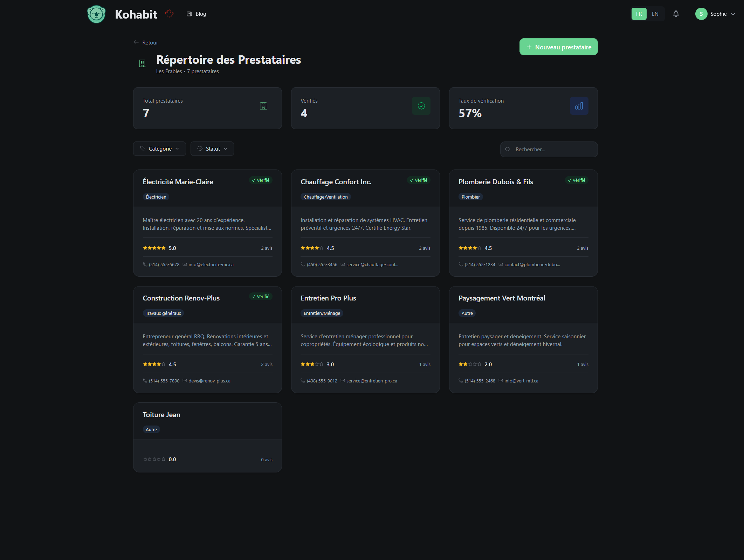Viewport: 744px width, 560px height.
Task: Click the Kohabit koala logo
Action: [96, 14]
